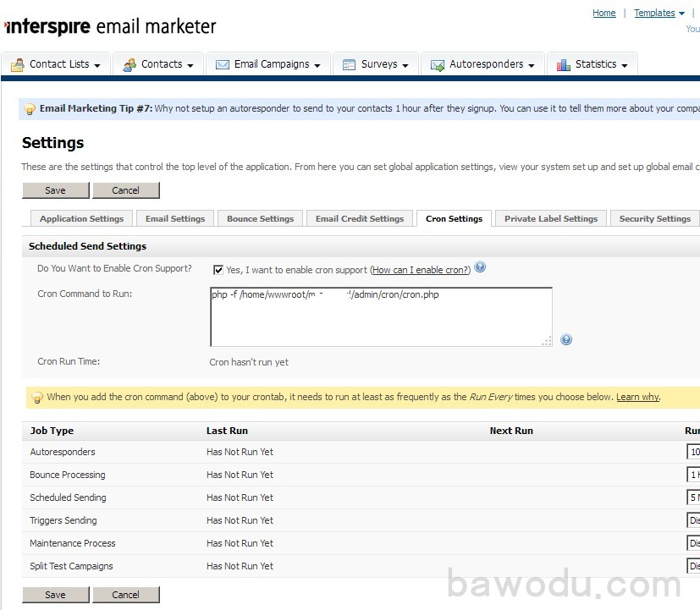Screen dimensions: 700x610
Task: Click the bottom Save button
Action: point(55,595)
